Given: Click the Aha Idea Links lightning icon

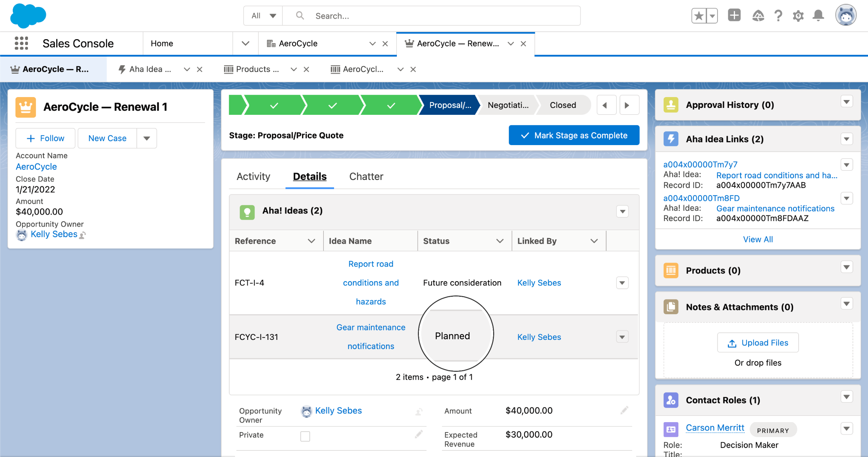Looking at the screenshot, I should pyautogui.click(x=671, y=139).
